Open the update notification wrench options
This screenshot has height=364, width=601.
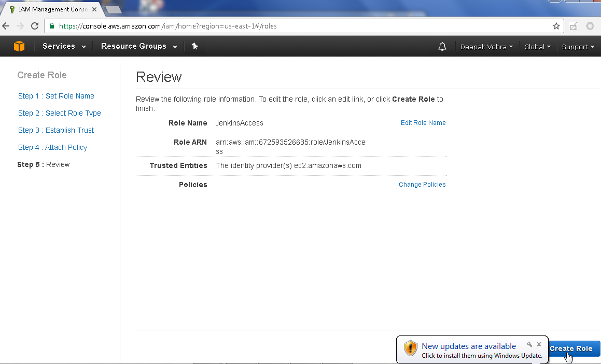pos(529,344)
